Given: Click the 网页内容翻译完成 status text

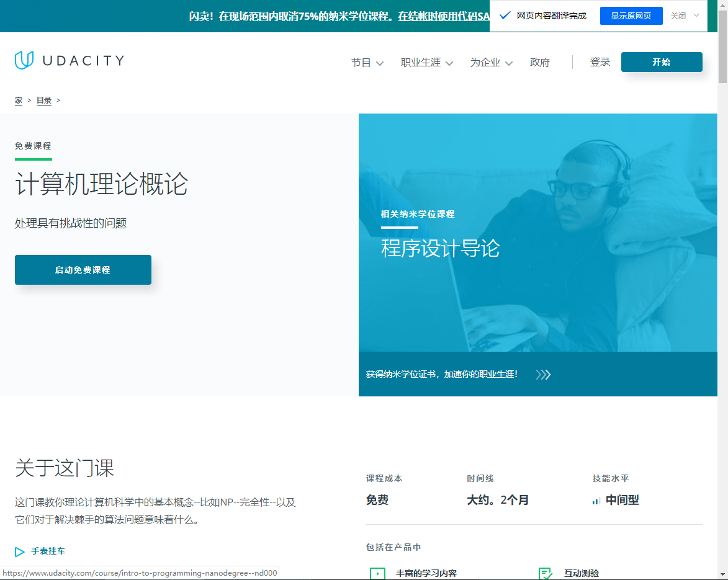Looking at the screenshot, I should [x=552, y=16].
